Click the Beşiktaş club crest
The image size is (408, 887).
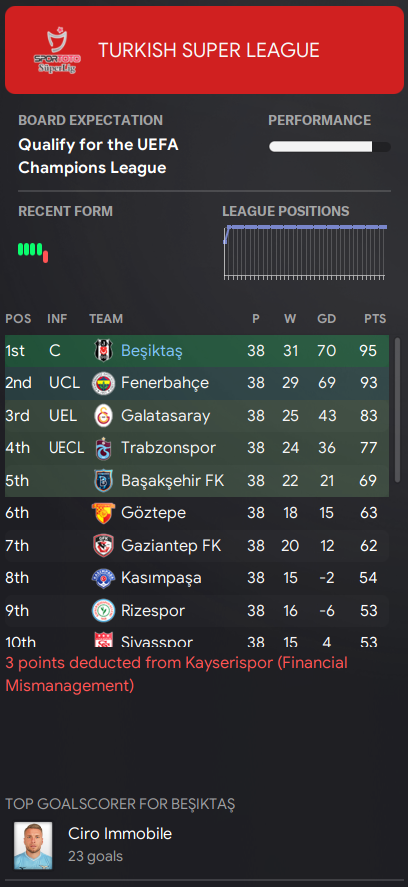(x=104, y=351)
